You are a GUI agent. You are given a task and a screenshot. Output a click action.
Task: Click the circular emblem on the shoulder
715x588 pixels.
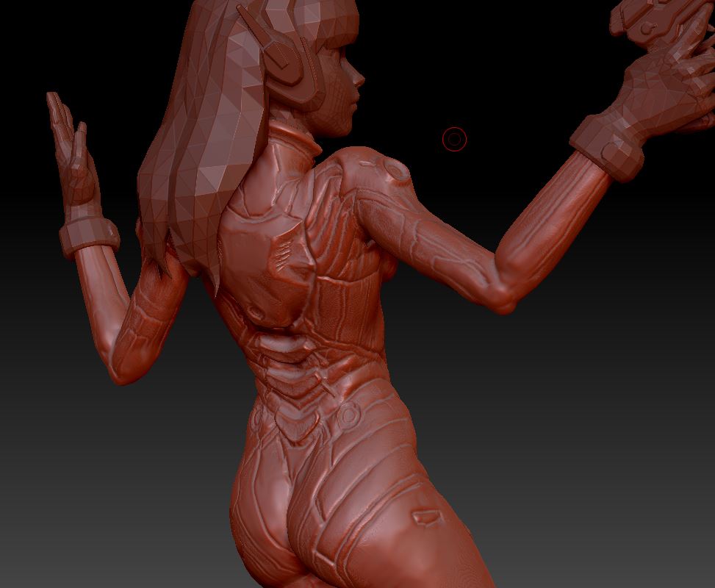[x=395, y=169]
